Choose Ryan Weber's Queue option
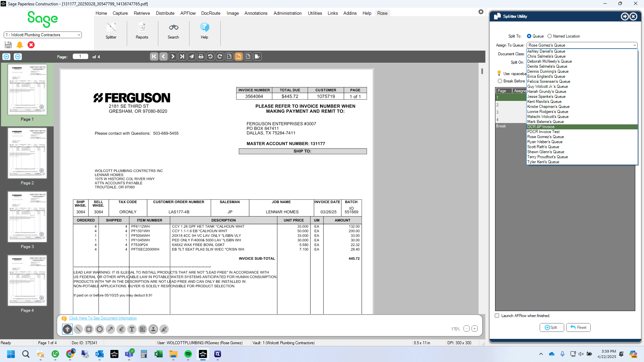 point(582,142)
